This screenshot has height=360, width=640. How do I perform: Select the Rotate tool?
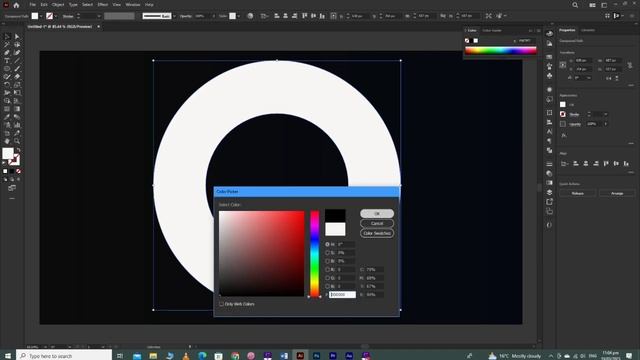[7, 85]
